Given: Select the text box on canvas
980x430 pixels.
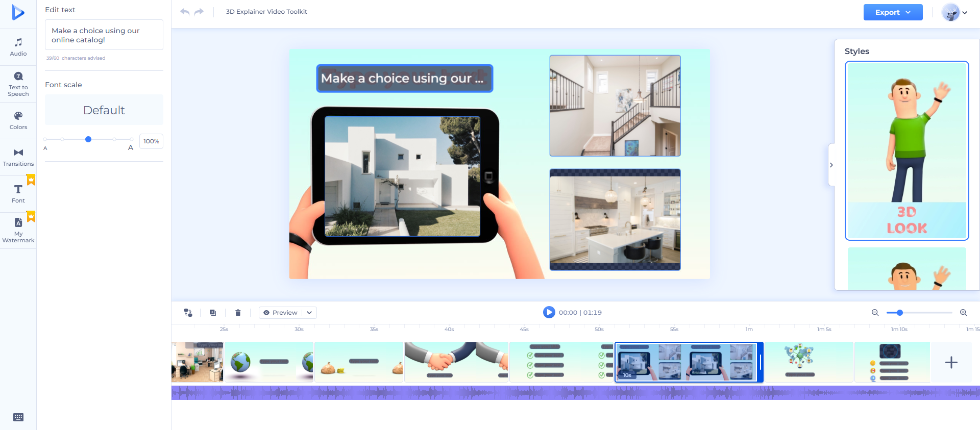Looking at the screenshot, I should 405,79.
